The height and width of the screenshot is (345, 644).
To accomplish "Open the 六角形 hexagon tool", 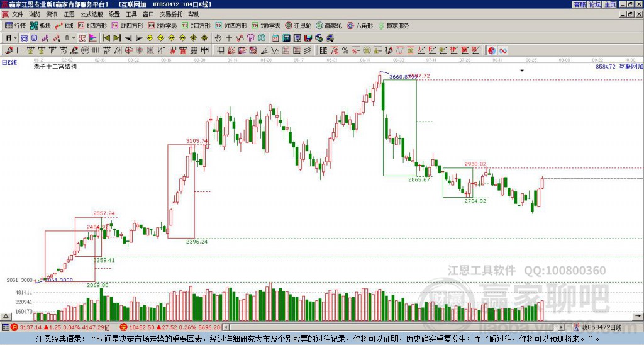I will point(360,25).
